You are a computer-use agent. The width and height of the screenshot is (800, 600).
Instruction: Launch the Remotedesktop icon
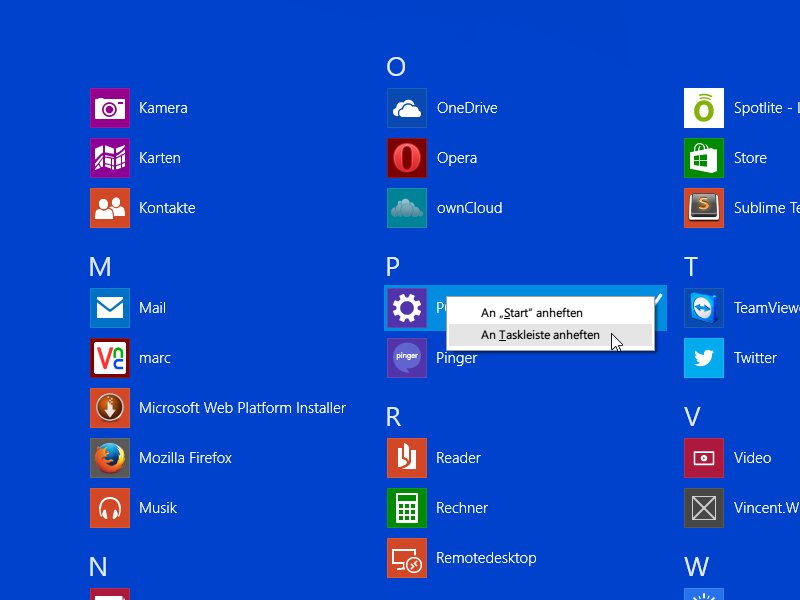click(407, 558)
